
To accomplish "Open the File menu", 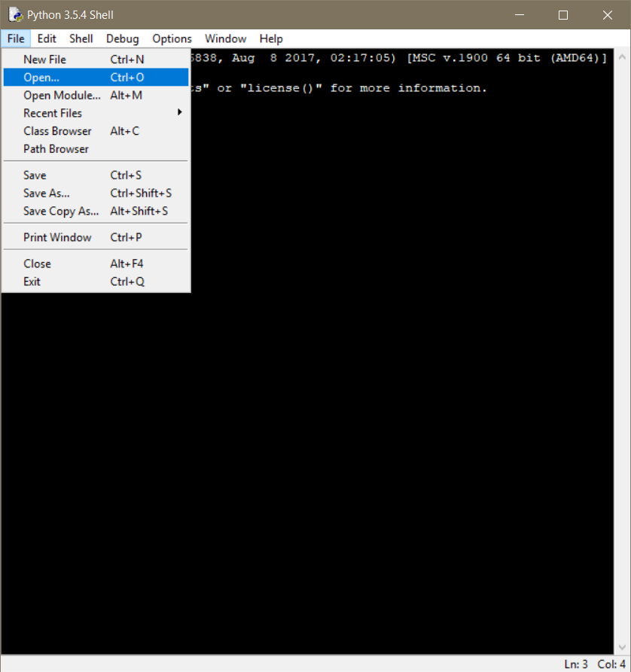I will click(x=16, y=38).
